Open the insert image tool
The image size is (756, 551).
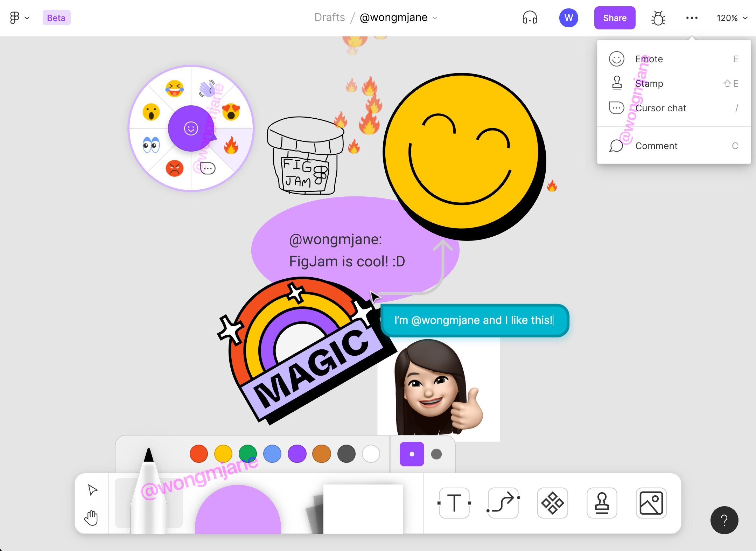coord(651,503)
